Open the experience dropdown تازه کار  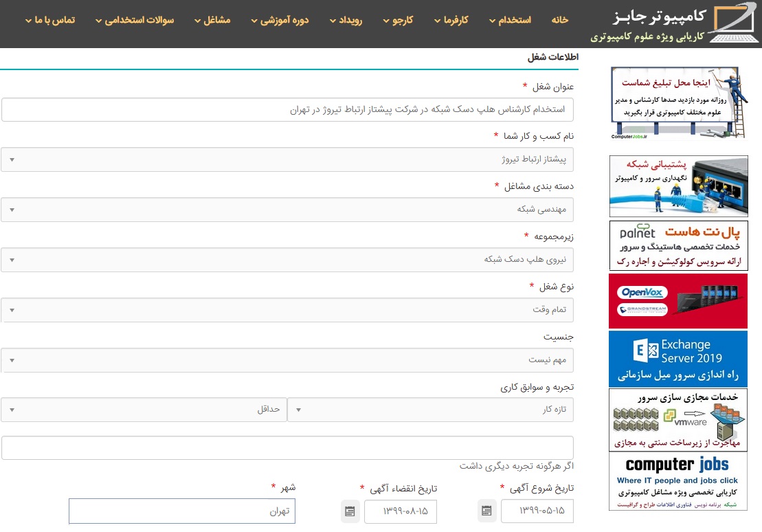pyautogui.click(x=431, y=410)
